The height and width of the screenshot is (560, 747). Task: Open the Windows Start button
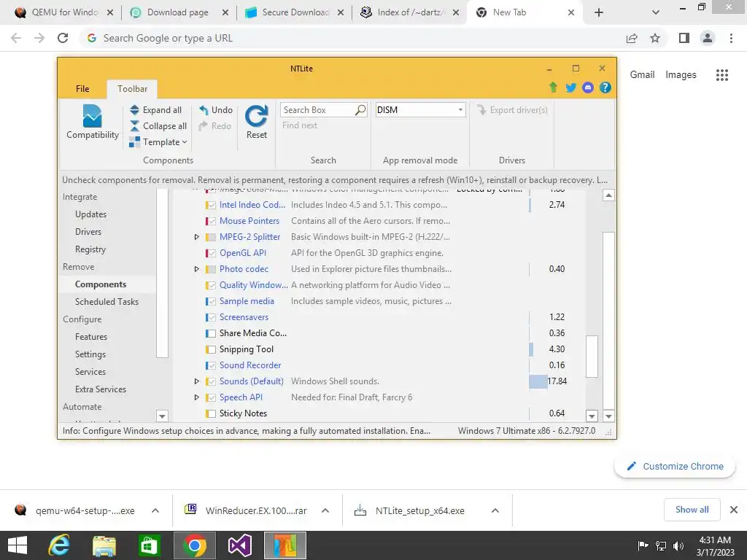tap(18, 545)
